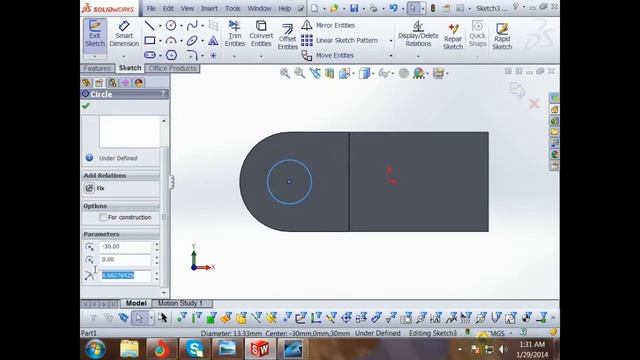This screenshot has height=360, width=640.
Task: Click Quick Snaps
Action: point(478,35)
